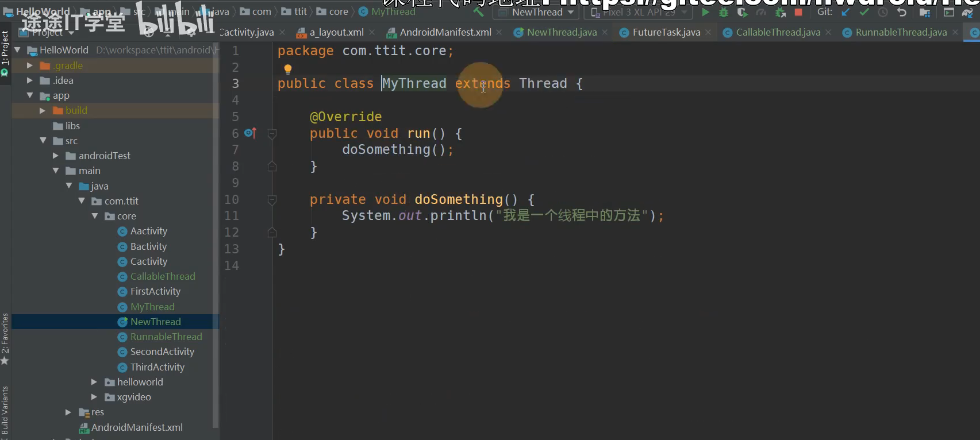
Task: Stop the running app with red square
Action: pos(798,12)
